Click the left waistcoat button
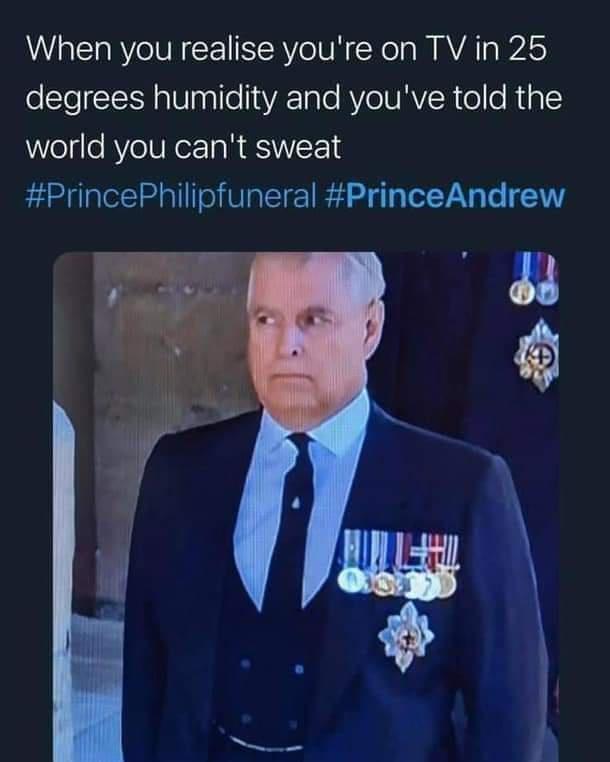Image resolution: width=610 pixels, height=762 pixels. click(x=244, y=663)
